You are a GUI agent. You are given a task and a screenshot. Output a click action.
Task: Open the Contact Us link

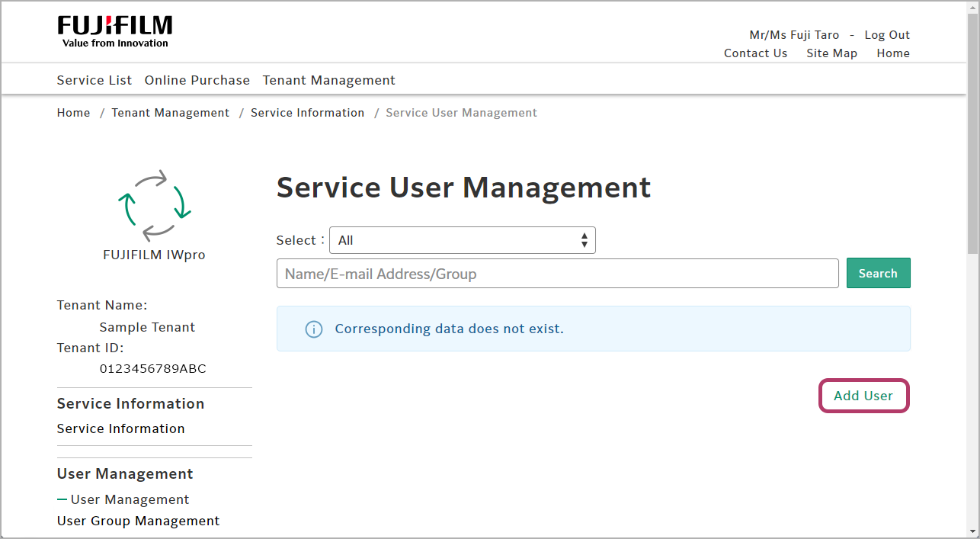(x=755, y=53)
